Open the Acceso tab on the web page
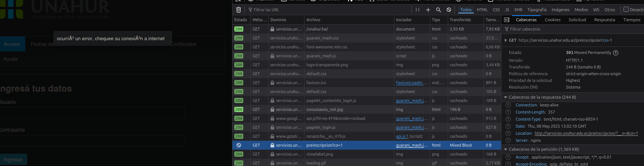The width and height of the screenshot is (644, 166). 12,44
